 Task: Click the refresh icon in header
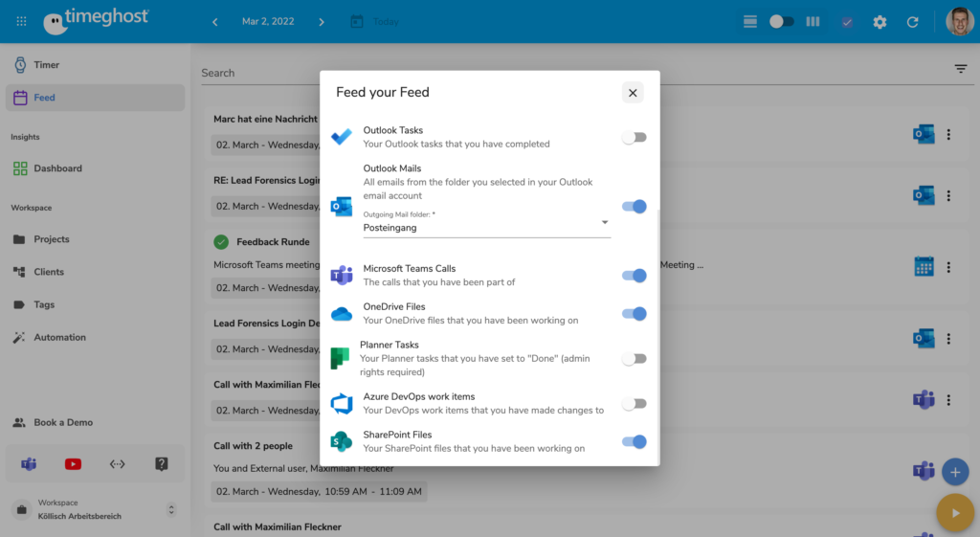click(x=912, y=21)
